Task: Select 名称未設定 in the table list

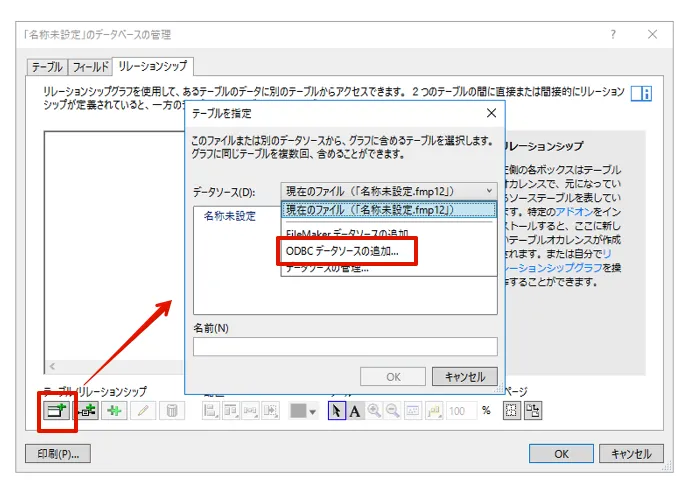Action: [230, 216]
